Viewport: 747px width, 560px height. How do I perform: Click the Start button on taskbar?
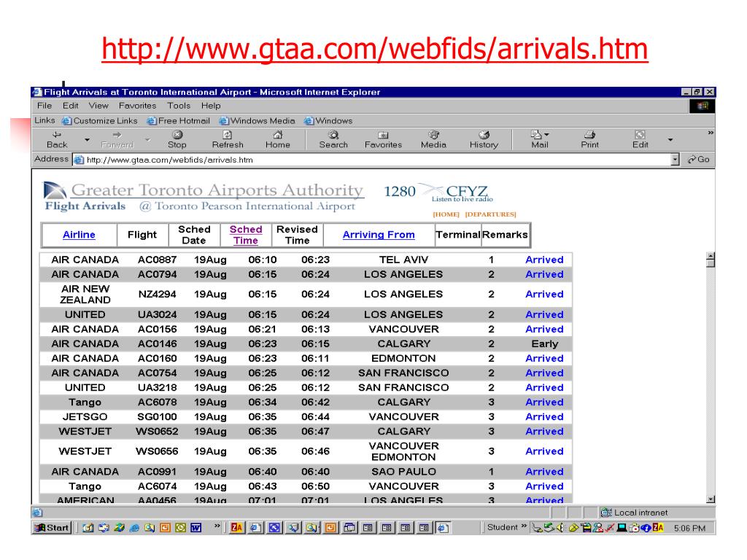coord(52,528)
